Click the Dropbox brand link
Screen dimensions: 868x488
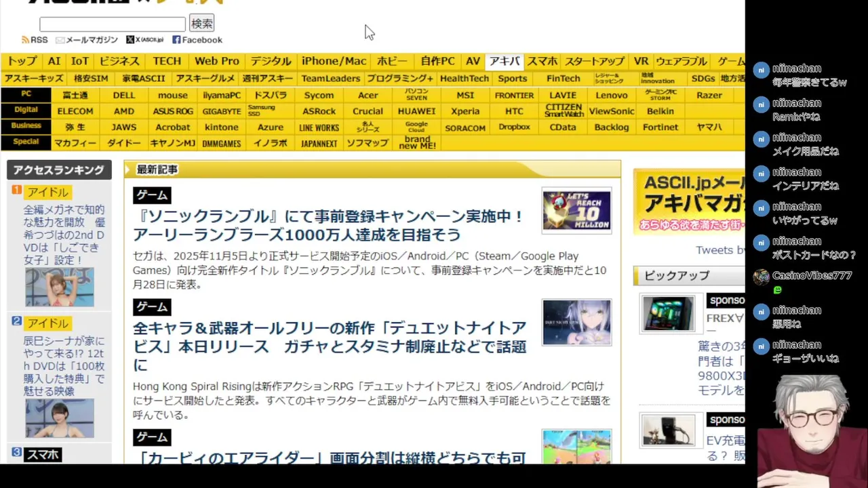(514, 127)
